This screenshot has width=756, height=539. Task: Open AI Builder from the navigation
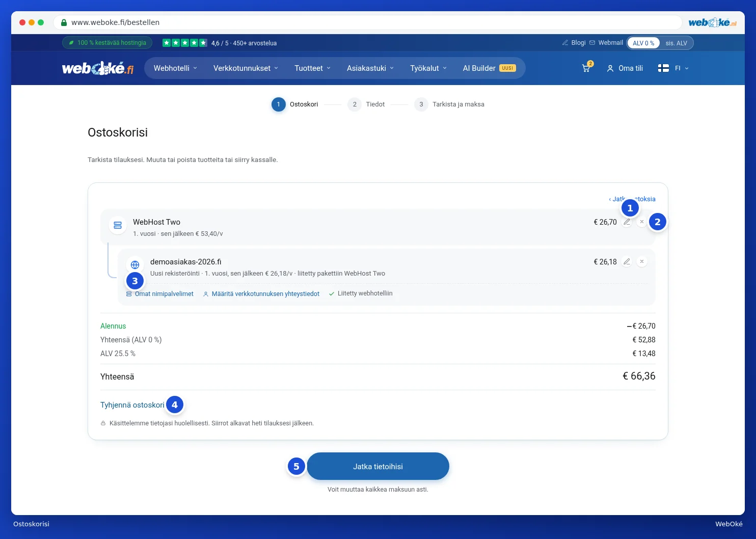click(x=489, y=68)
